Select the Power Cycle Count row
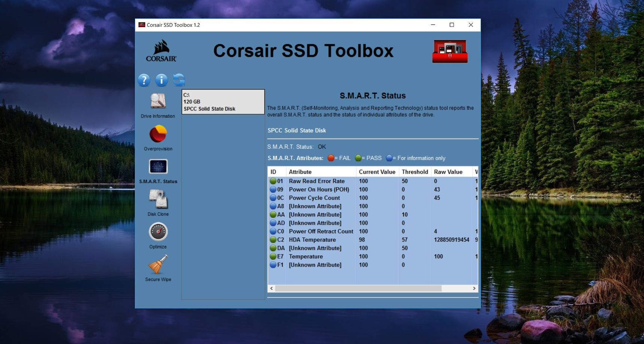This screenshot has width=644, height=344. pyautogui.click(x=373, y=198)
